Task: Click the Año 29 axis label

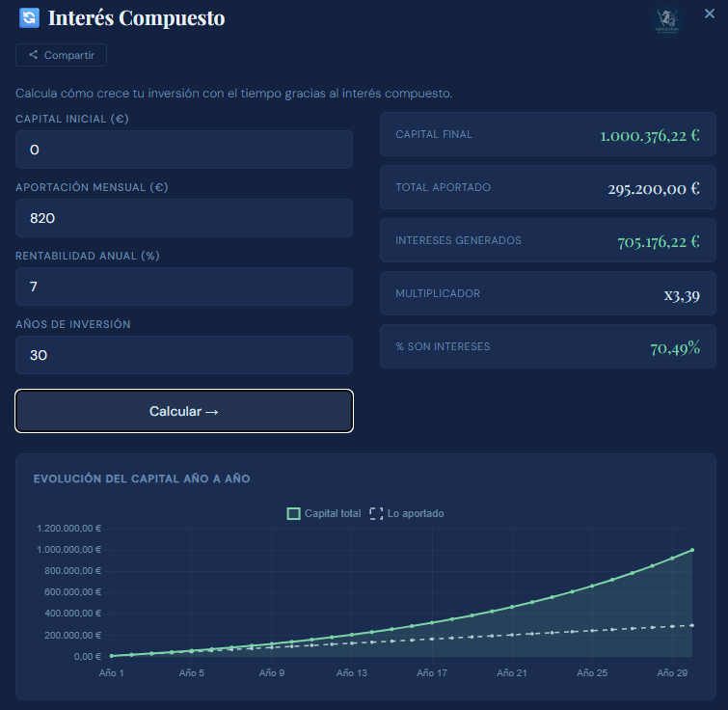Action: pyautogui.click(x=672, y=672)
